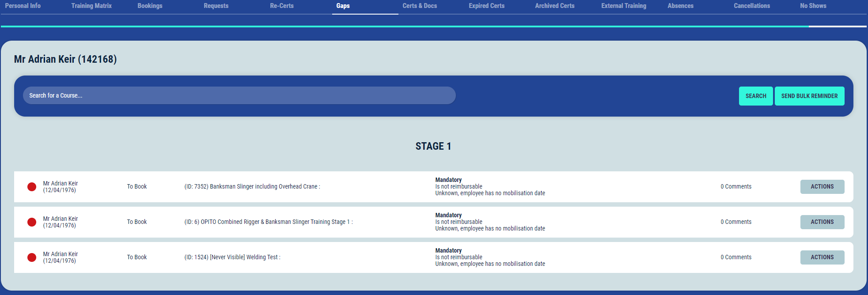View the Expired Certs tab
Viewport: 868px width, 295px height.
[486, 6]
